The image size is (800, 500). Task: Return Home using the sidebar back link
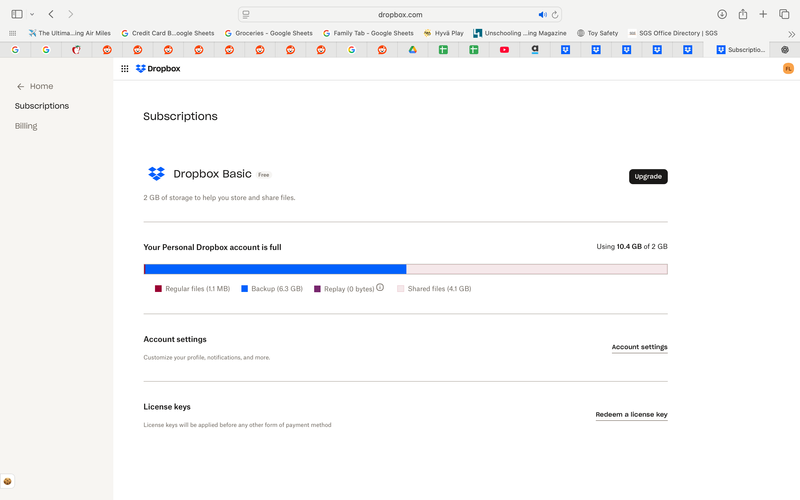click(35, 86)
